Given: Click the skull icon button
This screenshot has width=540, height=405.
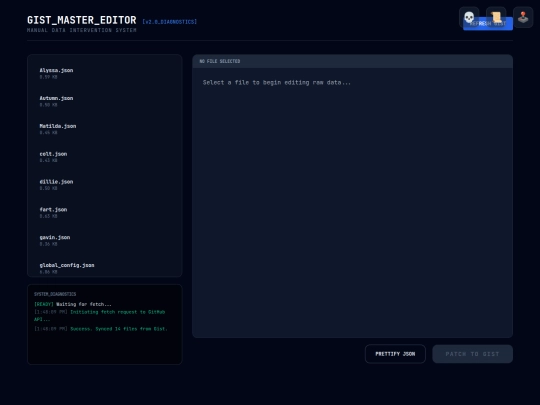Looking at the screenshot, I should [469, 17].
